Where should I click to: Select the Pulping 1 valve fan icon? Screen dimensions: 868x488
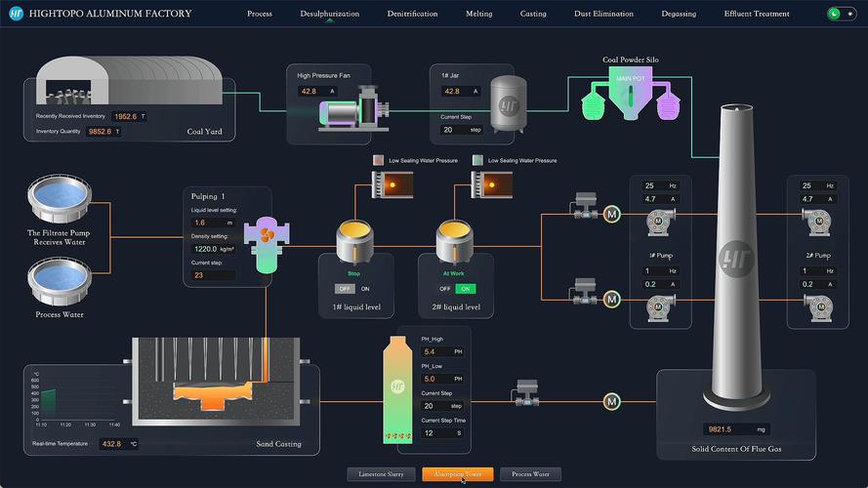click(x=267, y=245)
